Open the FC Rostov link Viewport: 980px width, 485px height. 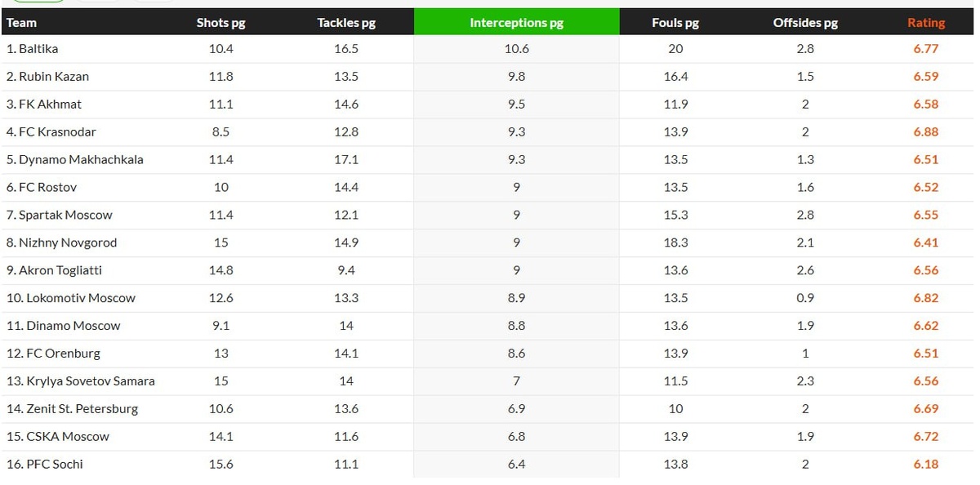click(47, 188)
